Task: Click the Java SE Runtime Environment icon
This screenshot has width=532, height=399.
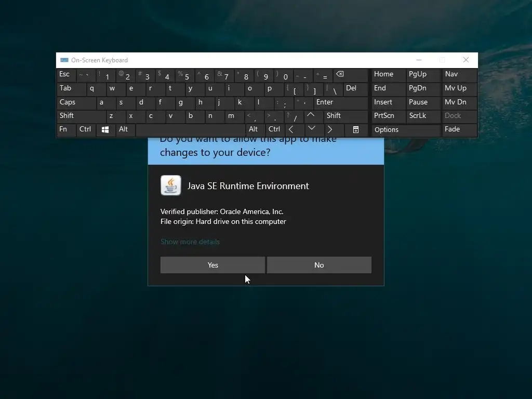Action: coord(170,185)
